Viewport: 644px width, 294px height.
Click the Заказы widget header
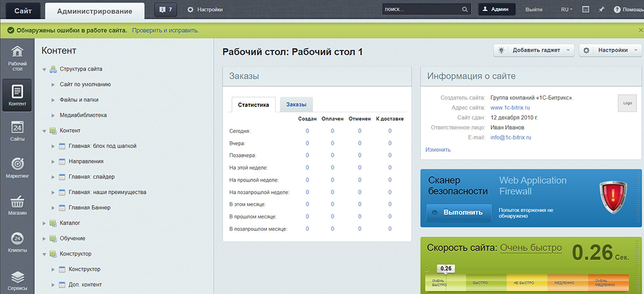[317, 76]
